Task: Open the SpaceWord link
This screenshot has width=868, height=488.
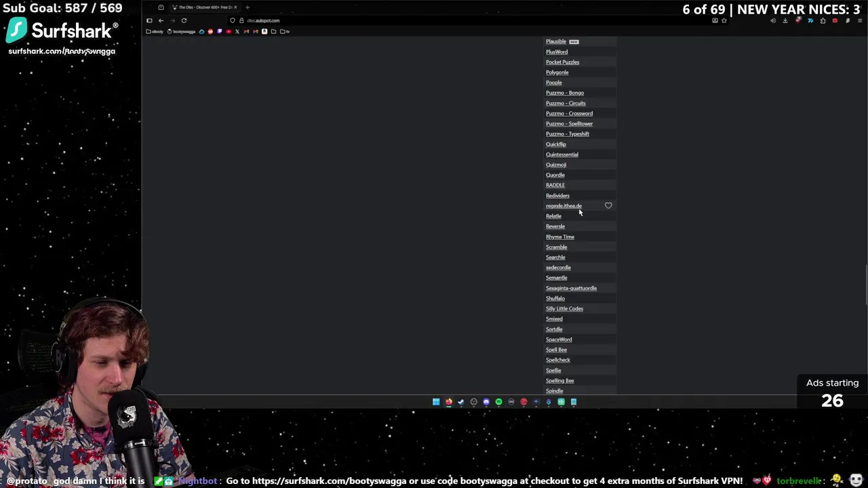Action: [x=559, y=340]
